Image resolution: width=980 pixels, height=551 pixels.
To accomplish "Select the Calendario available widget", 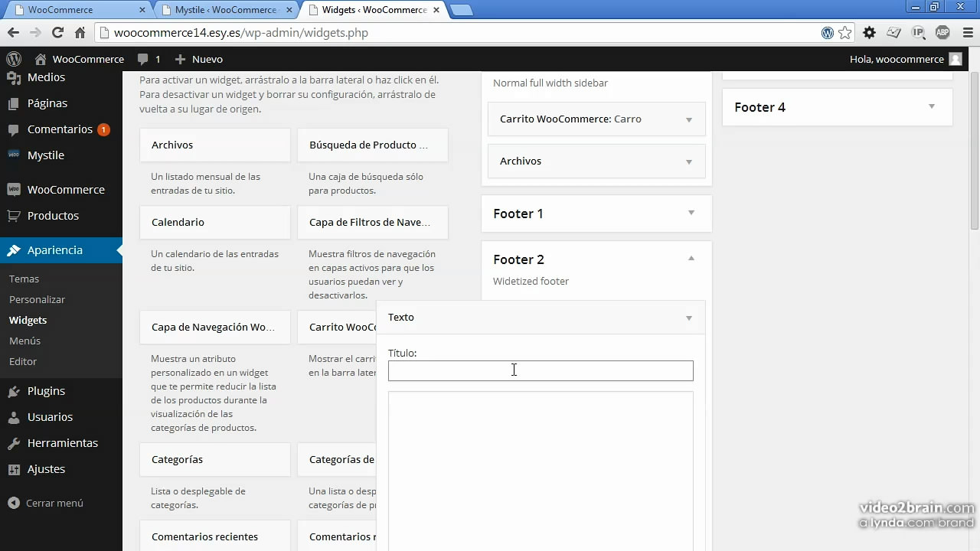I will tap(215, 222).
